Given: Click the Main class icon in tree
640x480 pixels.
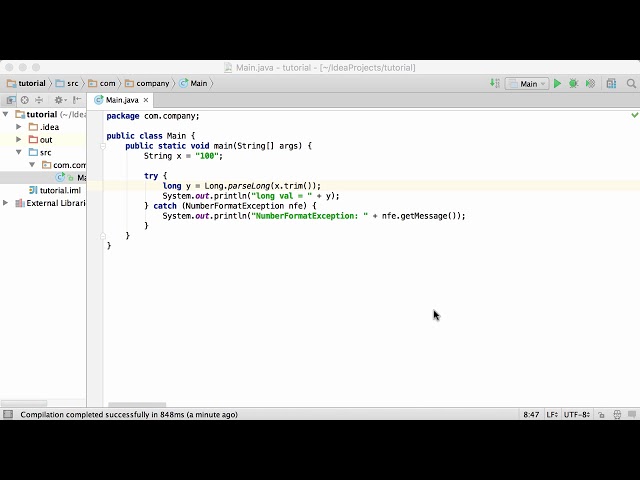Looking at the screenshot, I should tap(60, 177).
